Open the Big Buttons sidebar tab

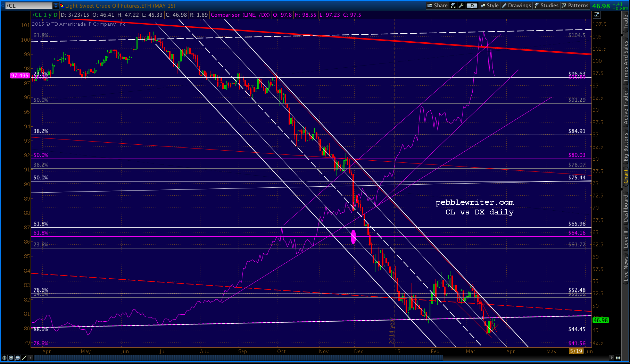click(x=625, y=147)
